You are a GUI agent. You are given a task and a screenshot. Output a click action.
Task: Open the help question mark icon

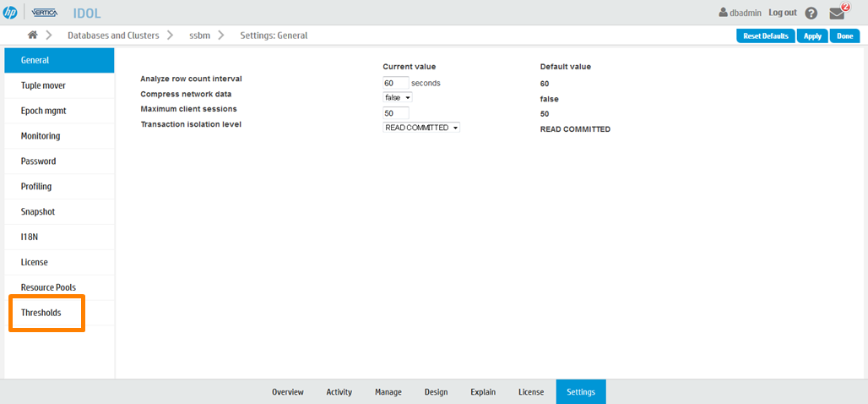811,14
